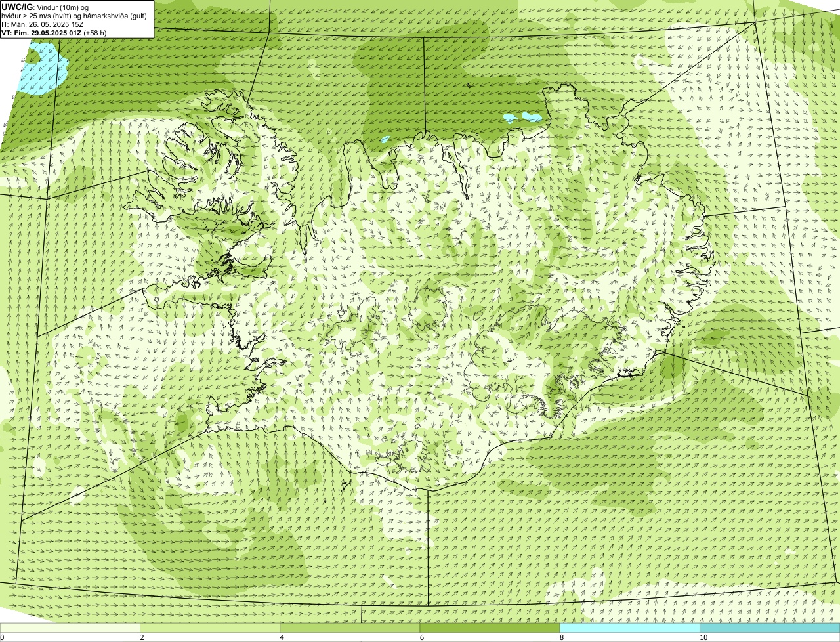Click the "6" label on the color scale
This screenshot has width=840, height=642.
pyautogui.click(x=421, y=637)
